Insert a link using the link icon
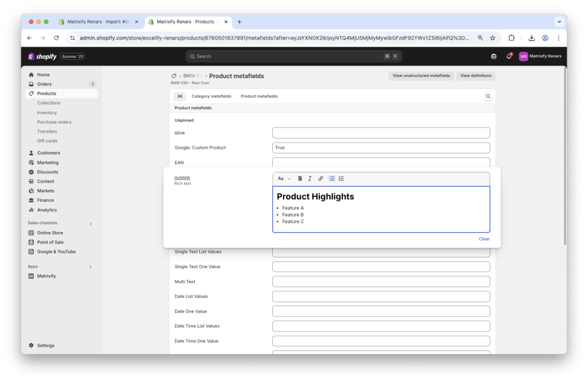Image resolution: width=588 pixels, height=382 pixels. click(320, 178)
